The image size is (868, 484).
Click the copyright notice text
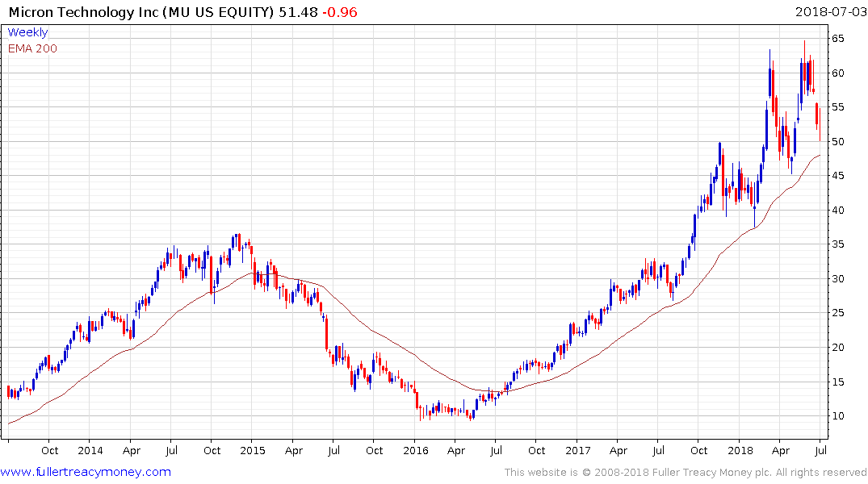click(x=686, y=473)
